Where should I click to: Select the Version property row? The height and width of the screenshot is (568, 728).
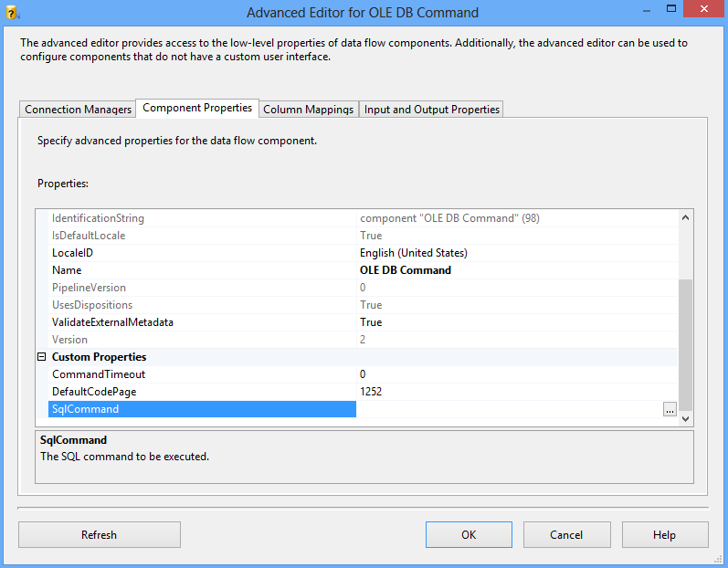click(x=203, y=340)
